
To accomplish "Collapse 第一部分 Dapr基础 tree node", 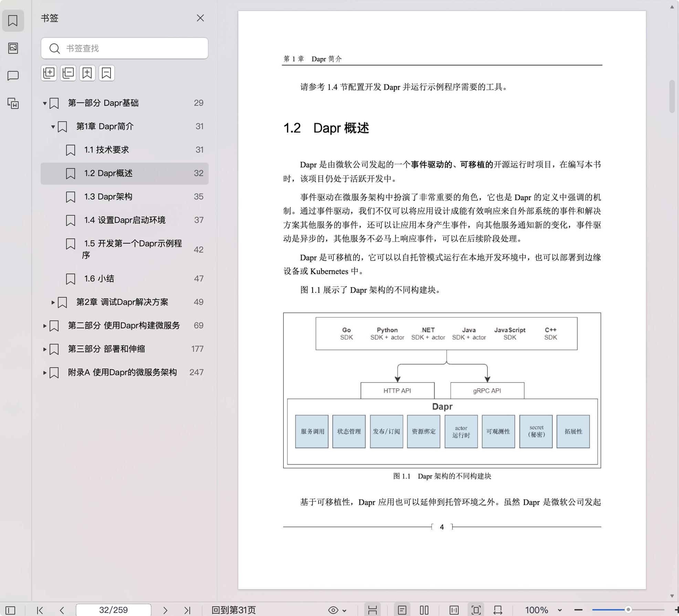I will pos(45,103).
